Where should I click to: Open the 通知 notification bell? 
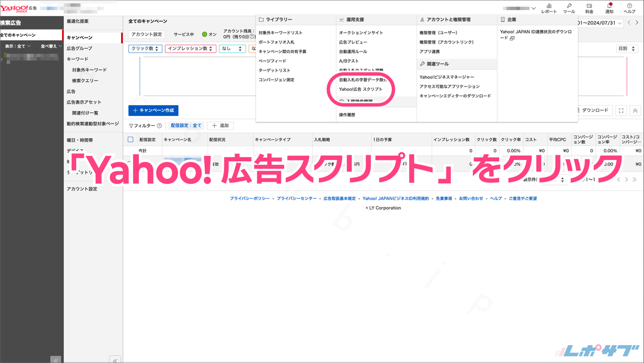point(609,8)
